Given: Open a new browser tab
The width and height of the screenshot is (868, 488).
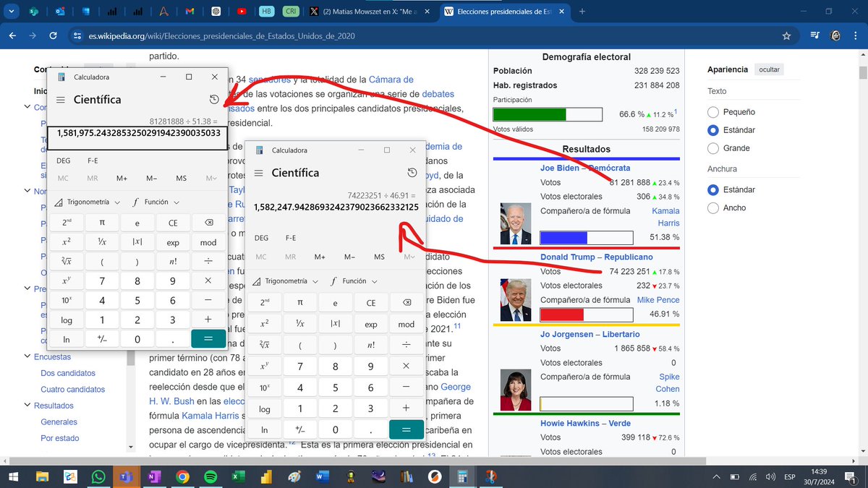Looking at the screenshot, I should pyautogui.click(x=582, y=12).
